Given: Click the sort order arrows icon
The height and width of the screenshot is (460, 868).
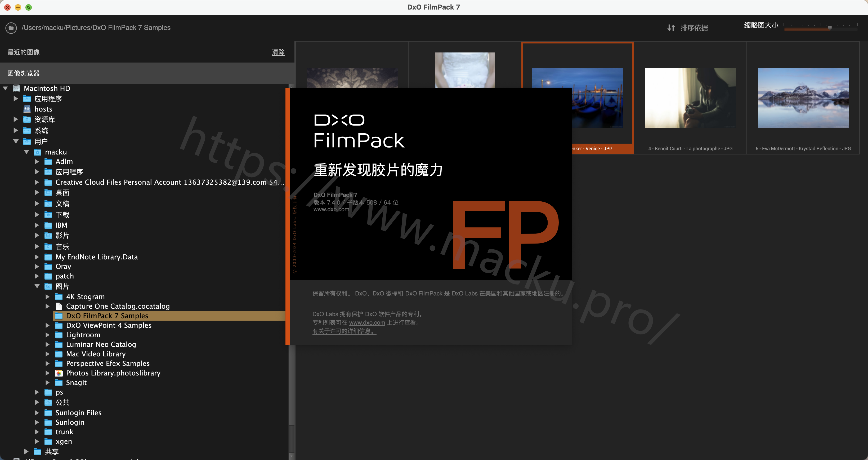Looking at the screenshot, I should coord(671,28).
